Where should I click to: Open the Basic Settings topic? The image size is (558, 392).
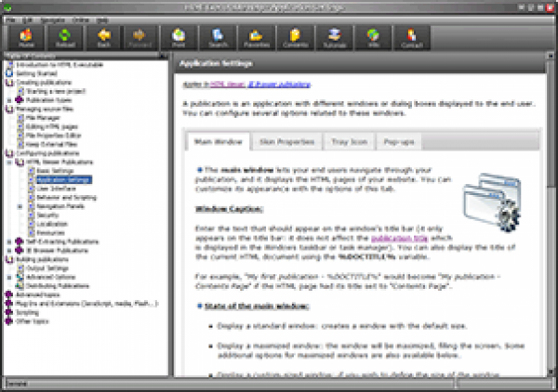55,171
